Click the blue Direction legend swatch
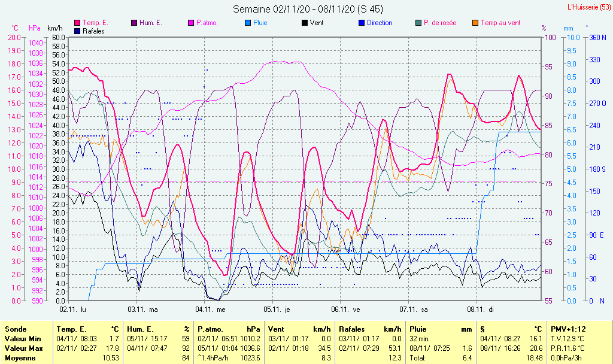This screenshot has width=613, height=364. click(x=362, y=23)
